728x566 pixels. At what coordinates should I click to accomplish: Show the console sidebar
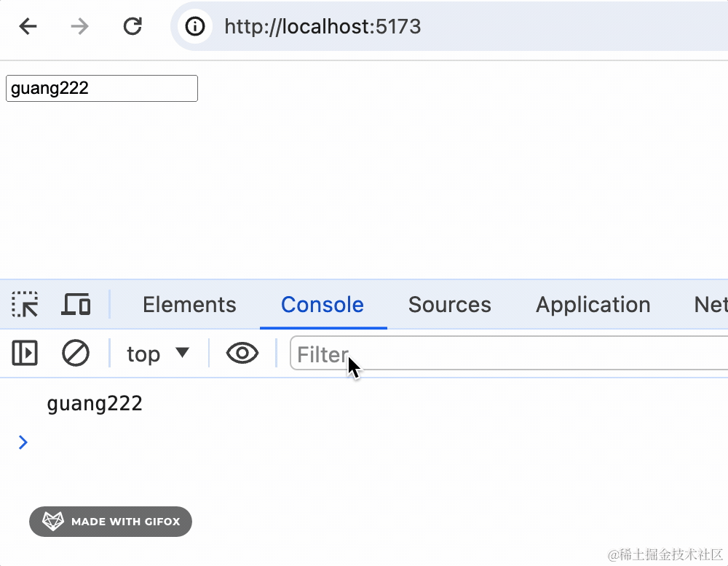pyautogui.click(x=25, y=354)
